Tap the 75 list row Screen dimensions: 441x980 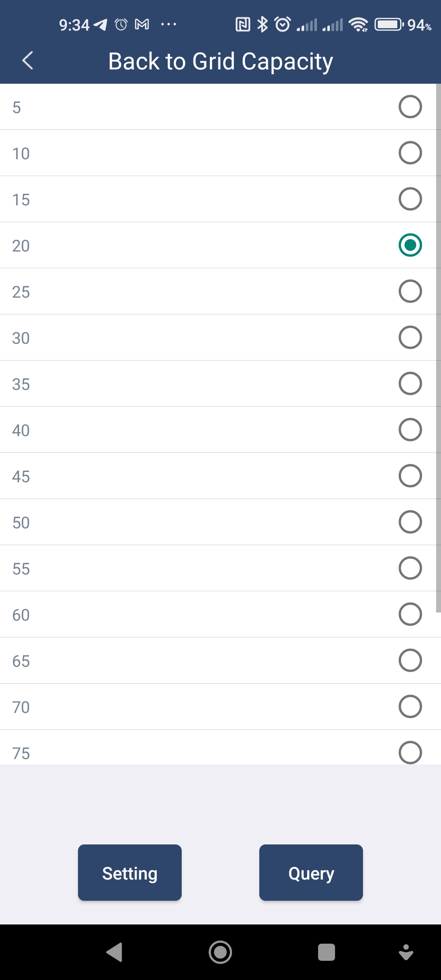220,747
